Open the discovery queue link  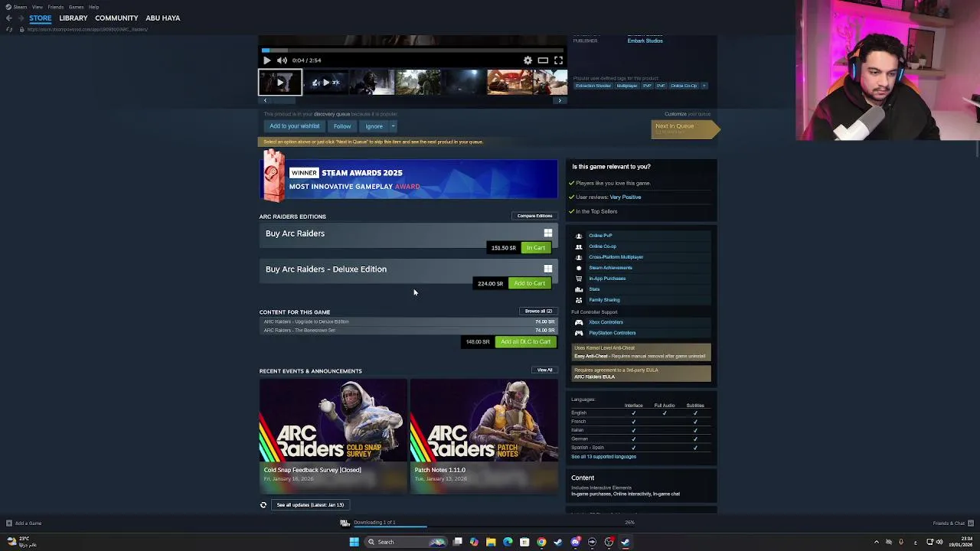pyautogui.click(x=332, y=114)
